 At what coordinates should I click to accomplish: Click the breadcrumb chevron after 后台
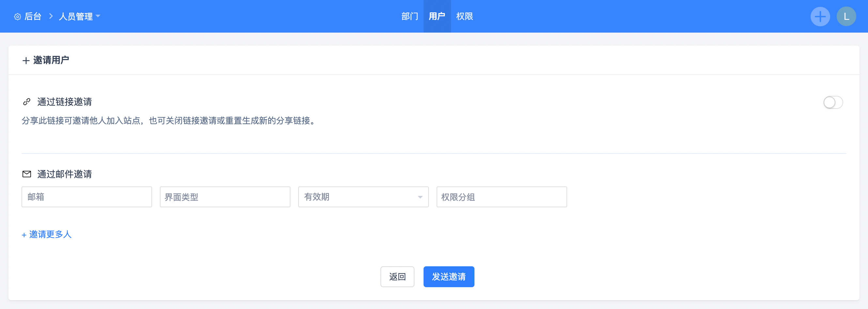[51, 16]
